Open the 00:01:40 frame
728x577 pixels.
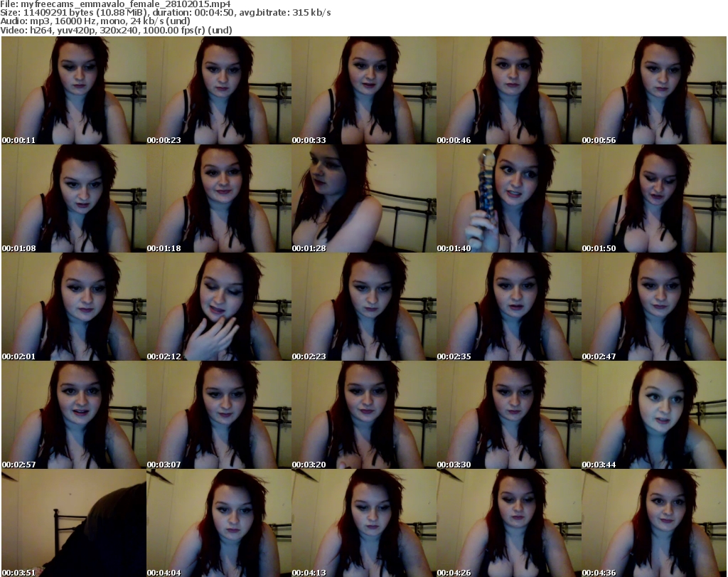tap(509, 198)
